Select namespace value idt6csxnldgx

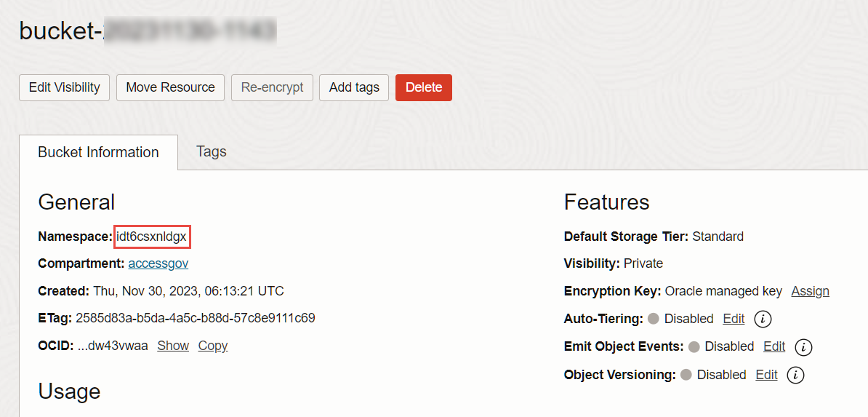pos(152,237)
